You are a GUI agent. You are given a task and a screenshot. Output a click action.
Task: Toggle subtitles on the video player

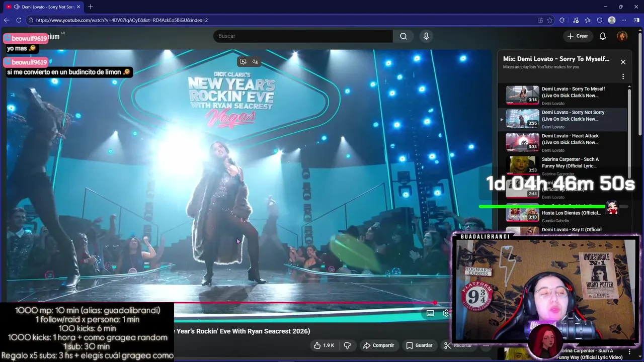pos(430,313)
